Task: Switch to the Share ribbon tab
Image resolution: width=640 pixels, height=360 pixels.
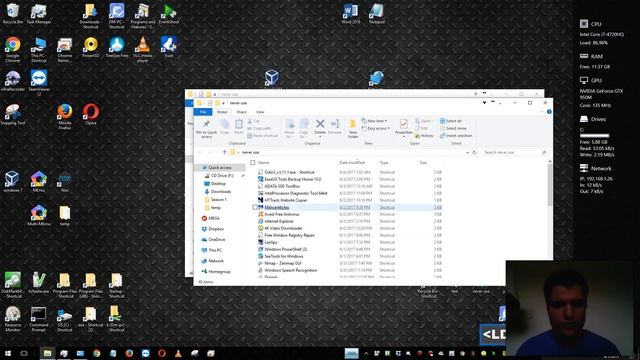Action: click(x=242, y=112)
